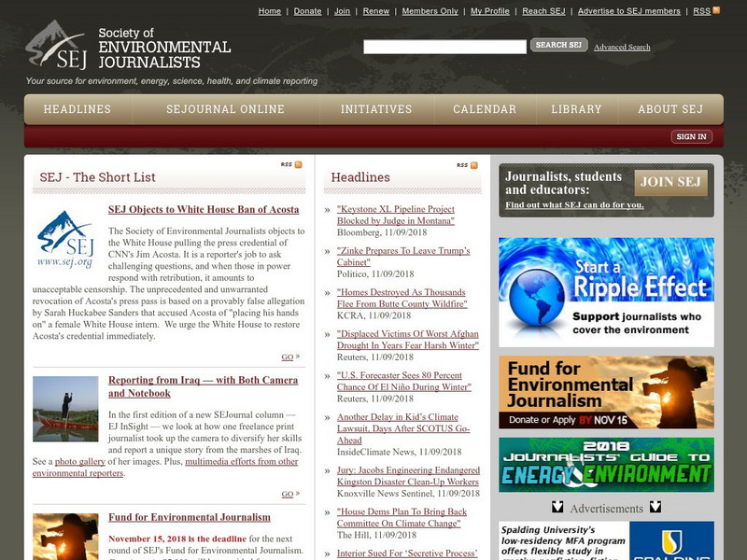Viewport: 747px width, 560px height.
Task: Open the ABOUT SEJ menu
Action: 670,109
